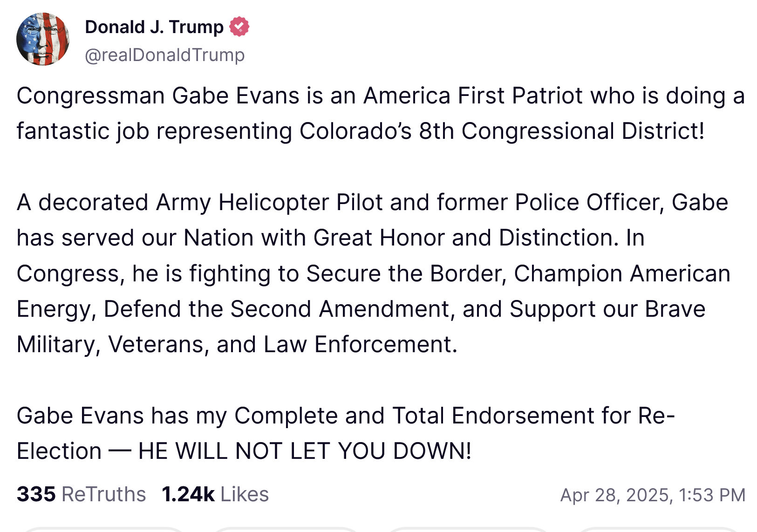This screenshot has width=757, height=532.
Task: Click Donald J. Trump's flag-painted profile avatar
Action: [43, 39]
